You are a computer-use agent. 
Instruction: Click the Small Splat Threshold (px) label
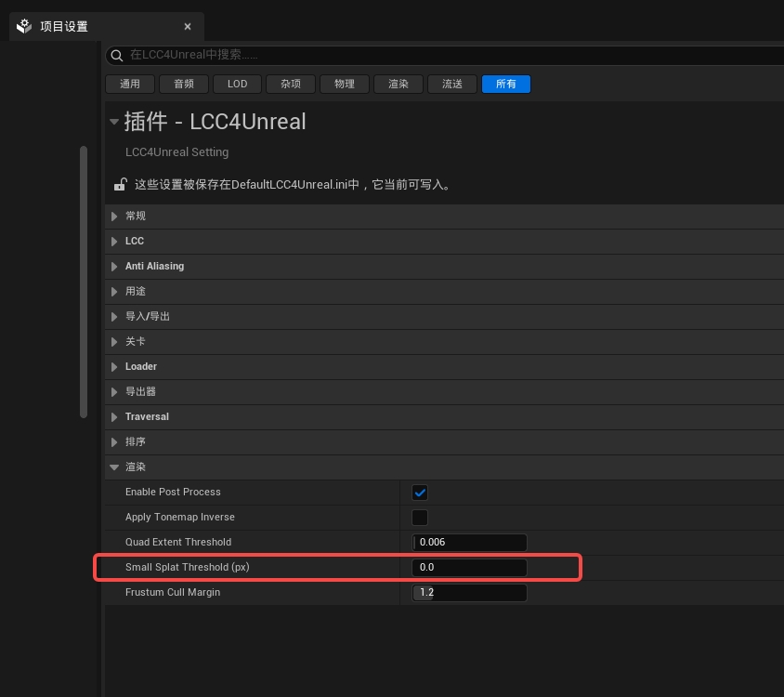point(188,567)
